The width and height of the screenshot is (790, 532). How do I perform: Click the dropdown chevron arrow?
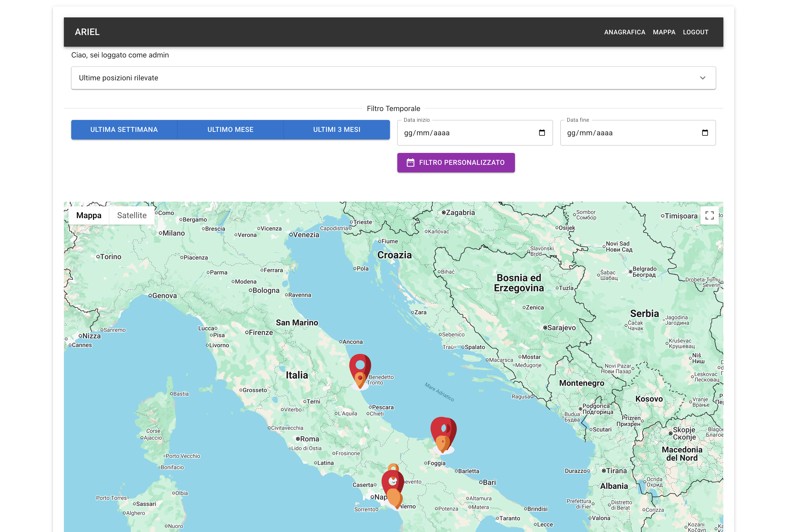click(703, 78)
